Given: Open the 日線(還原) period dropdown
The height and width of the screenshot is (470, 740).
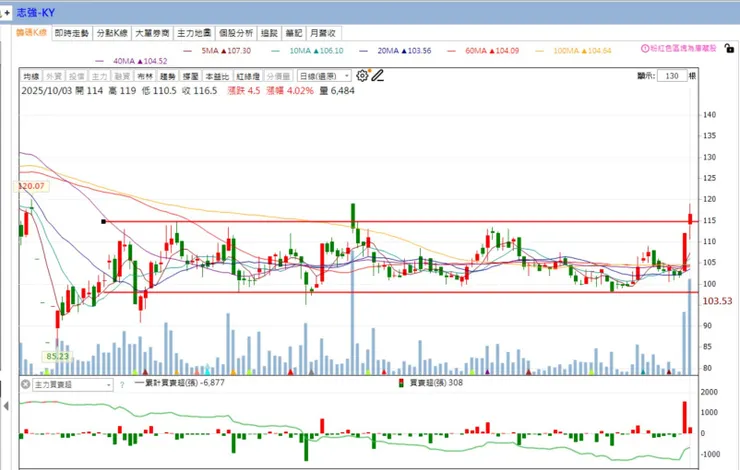Looking at the screenshot, I should (x=324, y=76).
